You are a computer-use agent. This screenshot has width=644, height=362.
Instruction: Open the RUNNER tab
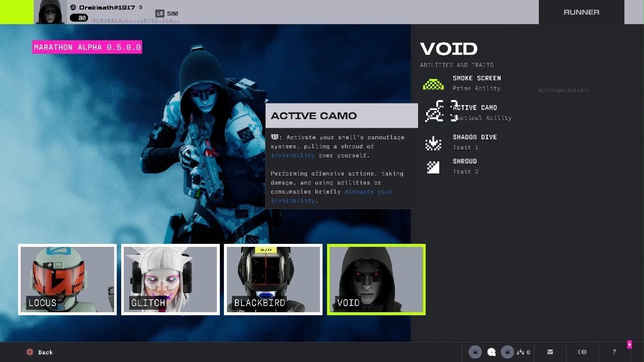(x=582, y=12)
